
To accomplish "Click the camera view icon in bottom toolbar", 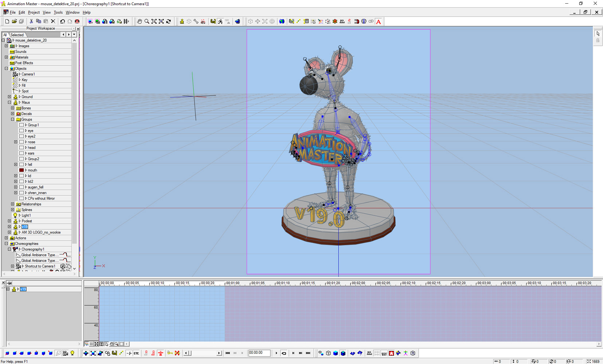I will point(66,353).
